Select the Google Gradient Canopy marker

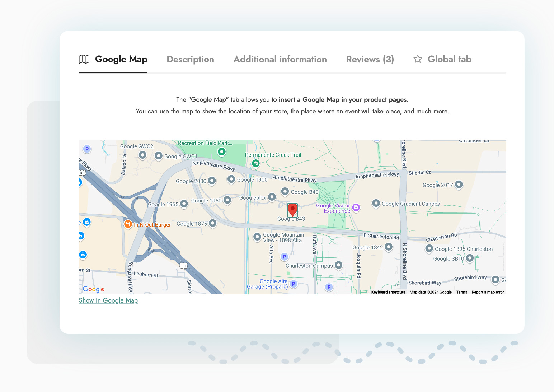376,203
